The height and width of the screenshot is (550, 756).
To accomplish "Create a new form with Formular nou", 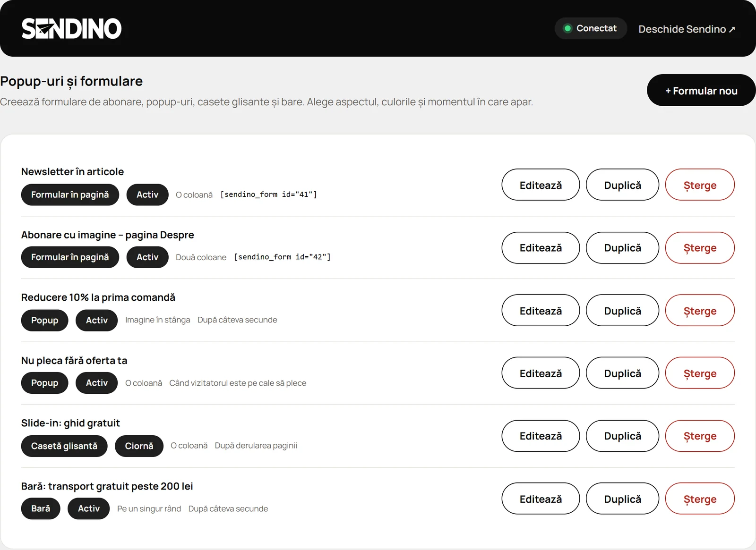I will pos(701,90).
